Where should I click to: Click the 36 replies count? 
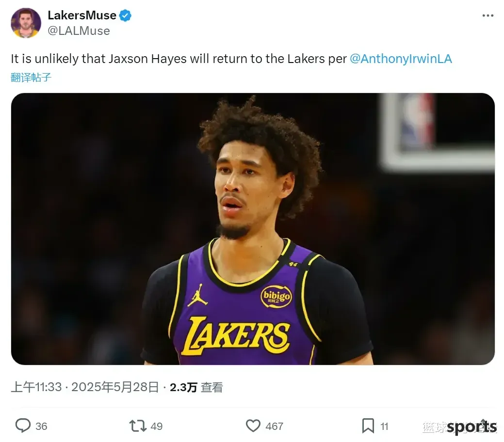point(41,426)
